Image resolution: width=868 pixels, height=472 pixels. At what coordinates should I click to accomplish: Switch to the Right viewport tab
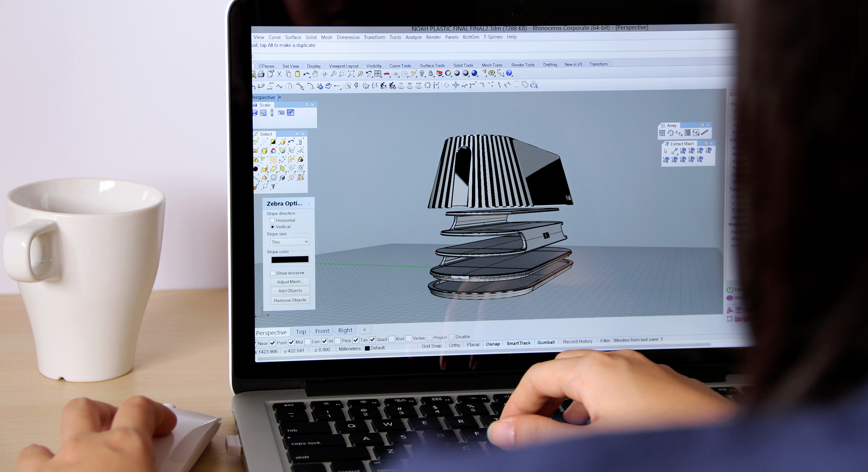(345, 331)
